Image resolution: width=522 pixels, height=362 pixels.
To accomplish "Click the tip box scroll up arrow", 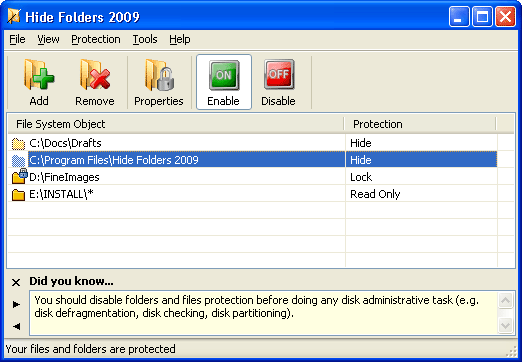I will click(505, 301).
